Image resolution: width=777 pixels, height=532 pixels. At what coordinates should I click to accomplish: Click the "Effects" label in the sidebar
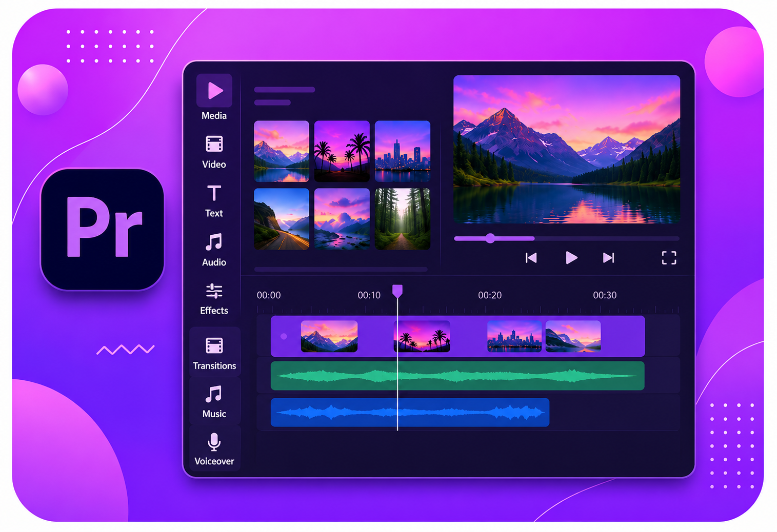point(214,311)
